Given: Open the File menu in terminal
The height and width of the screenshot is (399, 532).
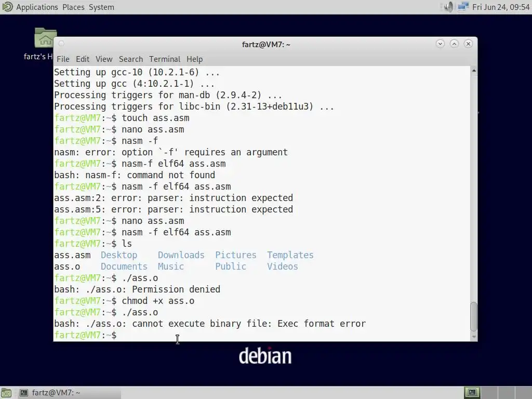Looking at the screenshot, I should [63, 59].
